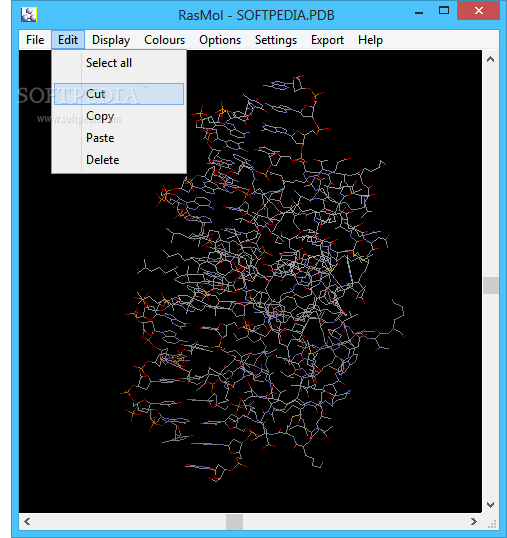
Task: Maximize the RasMol window
Action: click(x=444, y=11)
